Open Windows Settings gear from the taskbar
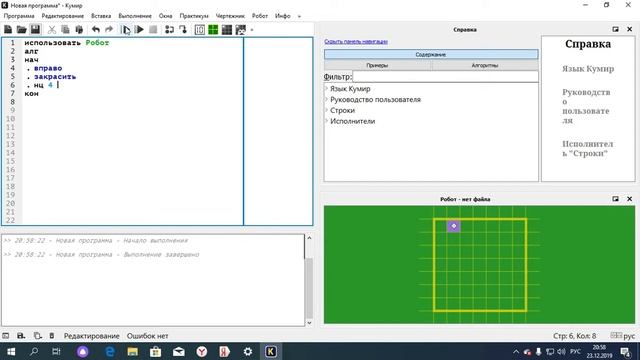640x360 pixels. pos(248,351)
